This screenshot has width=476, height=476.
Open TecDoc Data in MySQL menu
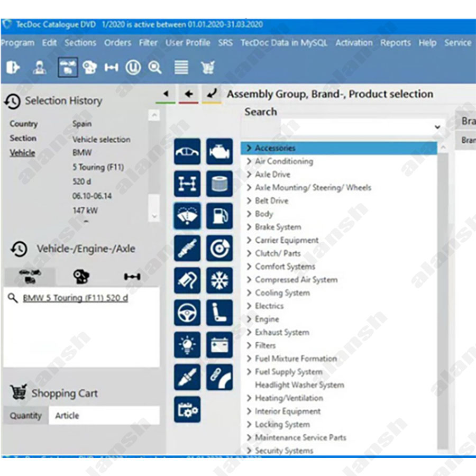[284, 42]
